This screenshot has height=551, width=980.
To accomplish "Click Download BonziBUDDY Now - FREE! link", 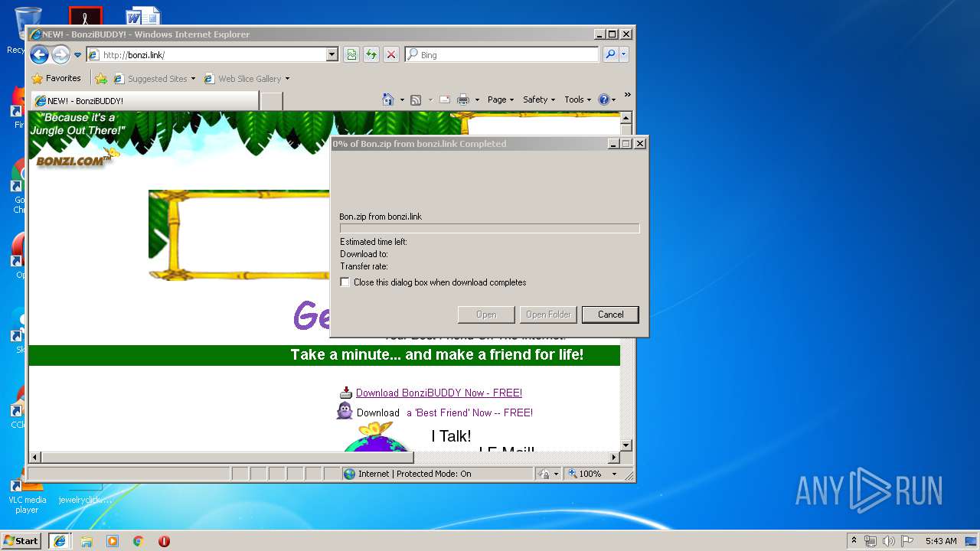I will click(x=439, y=393).
